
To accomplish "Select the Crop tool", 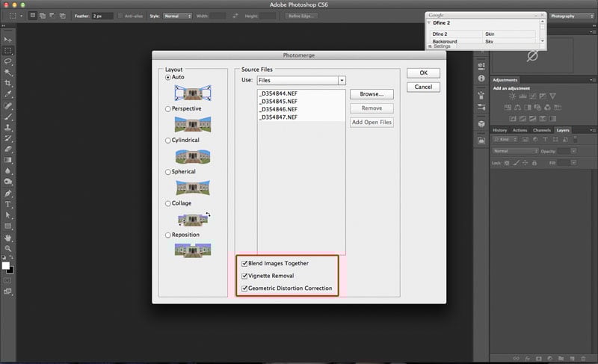I will tap(7, 83).
